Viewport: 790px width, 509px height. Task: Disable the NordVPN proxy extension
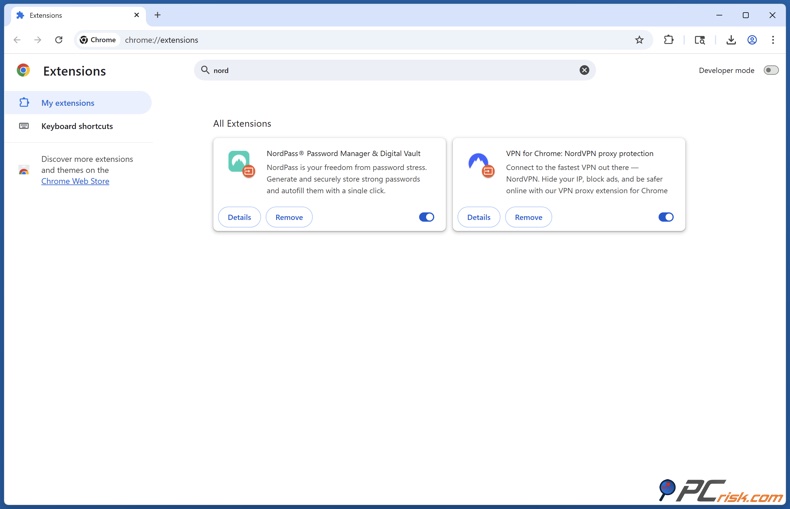tap(666, 217)
